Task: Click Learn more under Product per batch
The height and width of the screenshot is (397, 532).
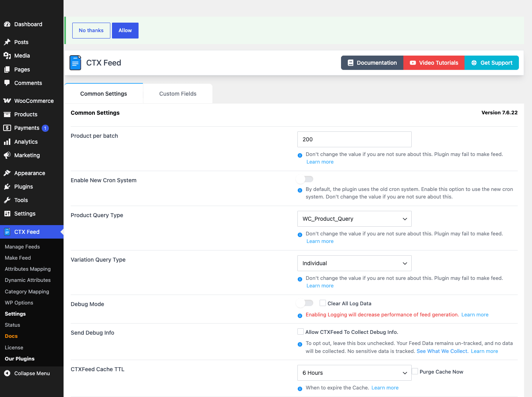Action: (320, 162)
